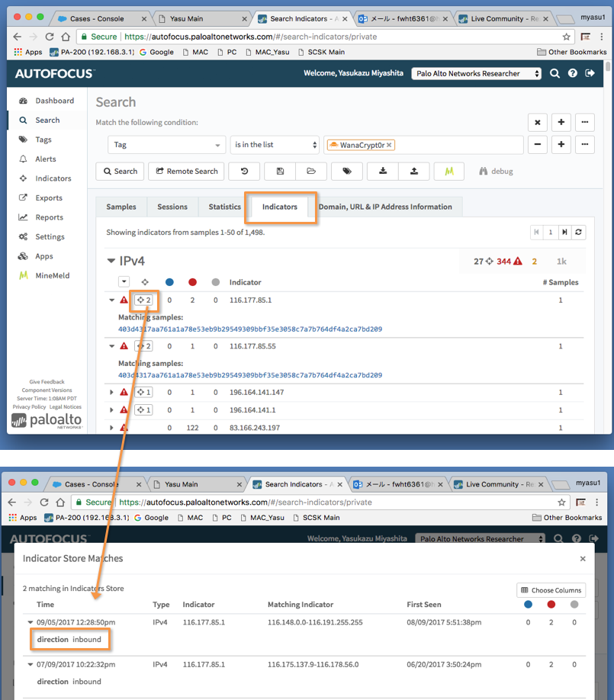This screenshot has width=614, height=700.
Task: Click the minus button to remove the Tag condition
Action: [538, 144]
